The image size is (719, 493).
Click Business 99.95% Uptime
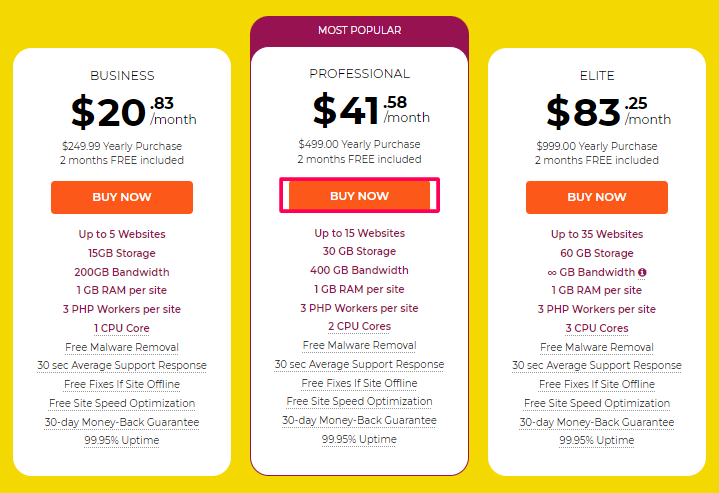coord(122,440)
